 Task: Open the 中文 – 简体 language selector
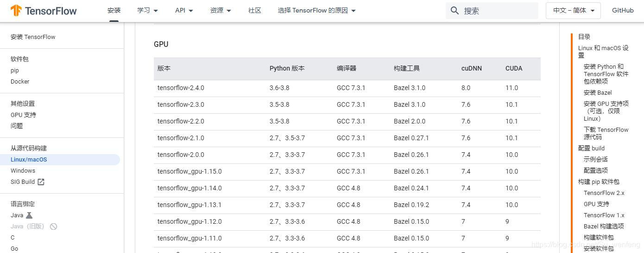click(x=573, y=11)
